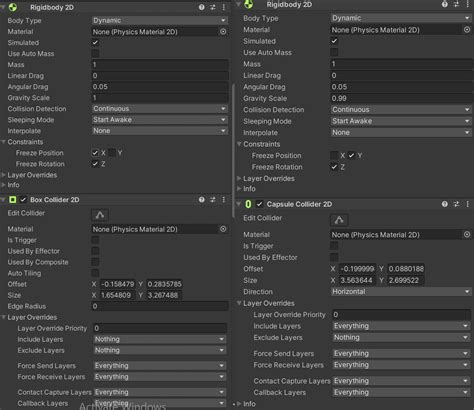Click Box Collider Offset X field
Screen dimensions: 474x410
[118, 284]
